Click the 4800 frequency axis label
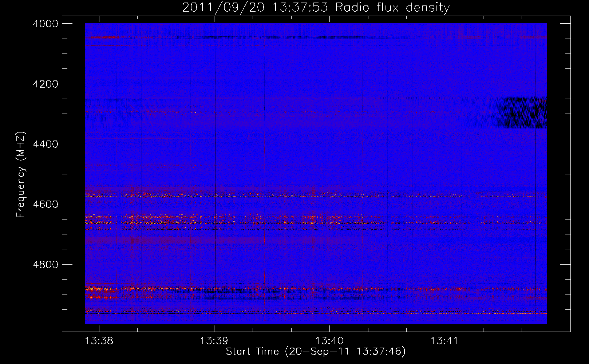589x364 pixels. 46,265
